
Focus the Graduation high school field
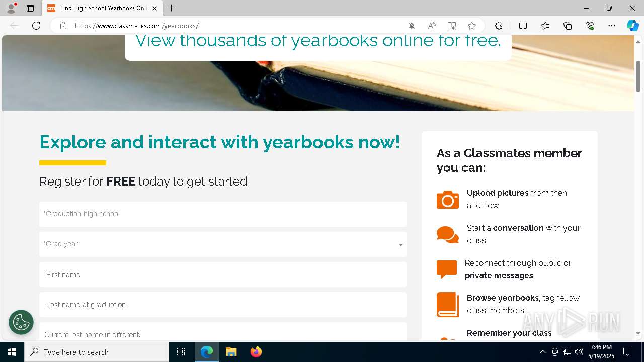pyautogui.click(x=223, y=214)
